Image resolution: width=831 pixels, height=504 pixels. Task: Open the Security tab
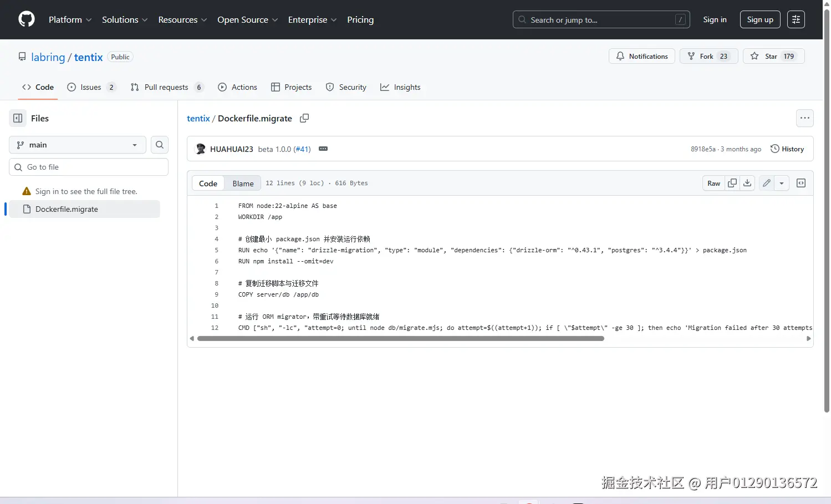click(346, 87)
